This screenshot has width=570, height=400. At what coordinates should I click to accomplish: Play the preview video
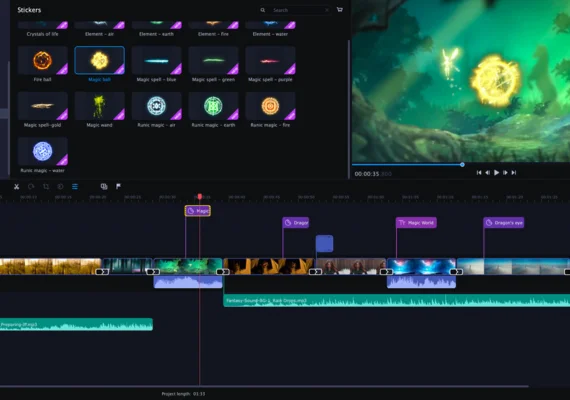[x=496, y=173]
